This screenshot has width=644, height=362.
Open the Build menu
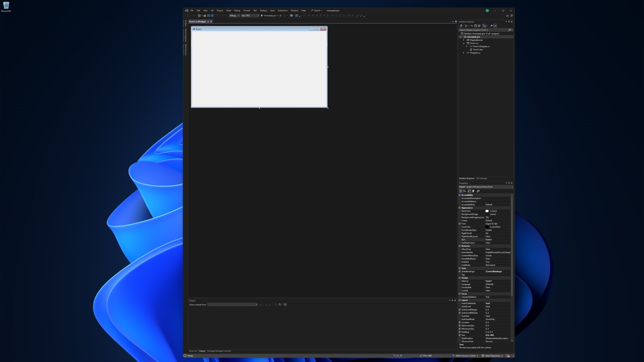(x=228, y=11)
